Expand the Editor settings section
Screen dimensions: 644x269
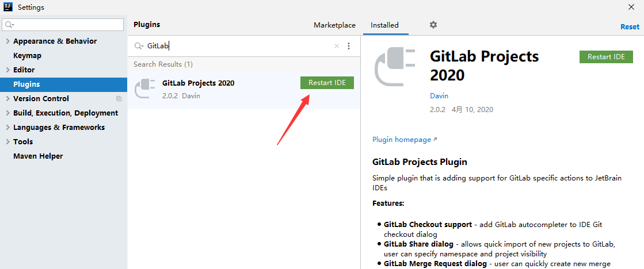click(8, 70)
